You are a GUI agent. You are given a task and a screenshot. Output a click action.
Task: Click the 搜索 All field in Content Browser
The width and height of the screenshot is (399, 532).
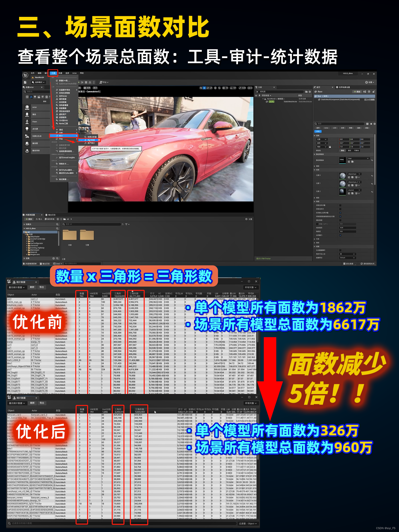tap(91, 224)
